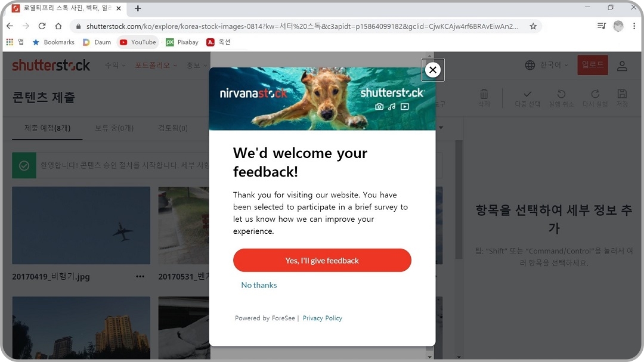
Task: Click the green check notification icon
Action: [x=24, y=166]
